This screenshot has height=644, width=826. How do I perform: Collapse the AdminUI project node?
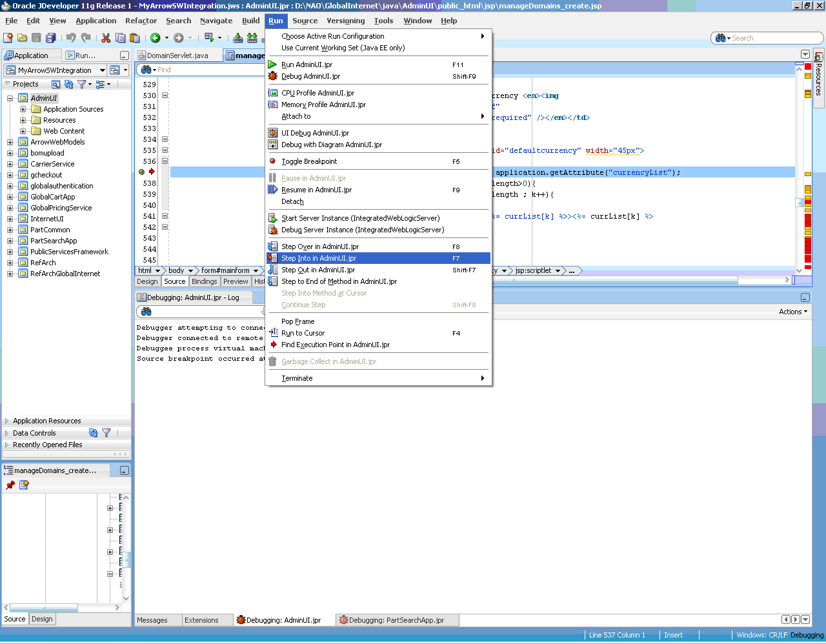[x=10, y=98]
